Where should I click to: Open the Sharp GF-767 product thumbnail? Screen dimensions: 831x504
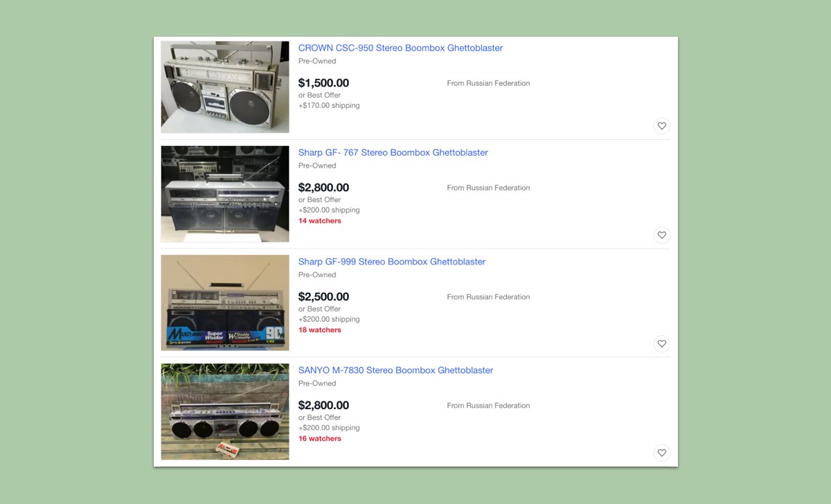click(x=225, y=194)
